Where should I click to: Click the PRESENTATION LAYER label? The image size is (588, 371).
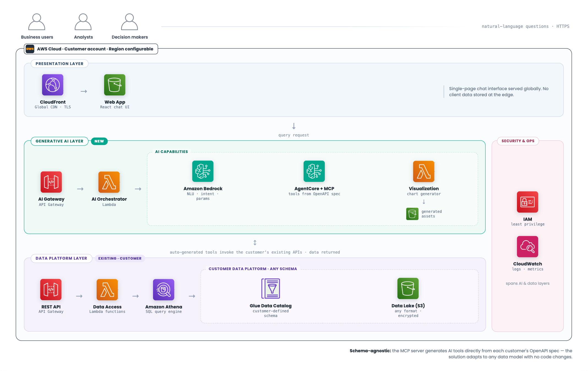tap(59, 64)
